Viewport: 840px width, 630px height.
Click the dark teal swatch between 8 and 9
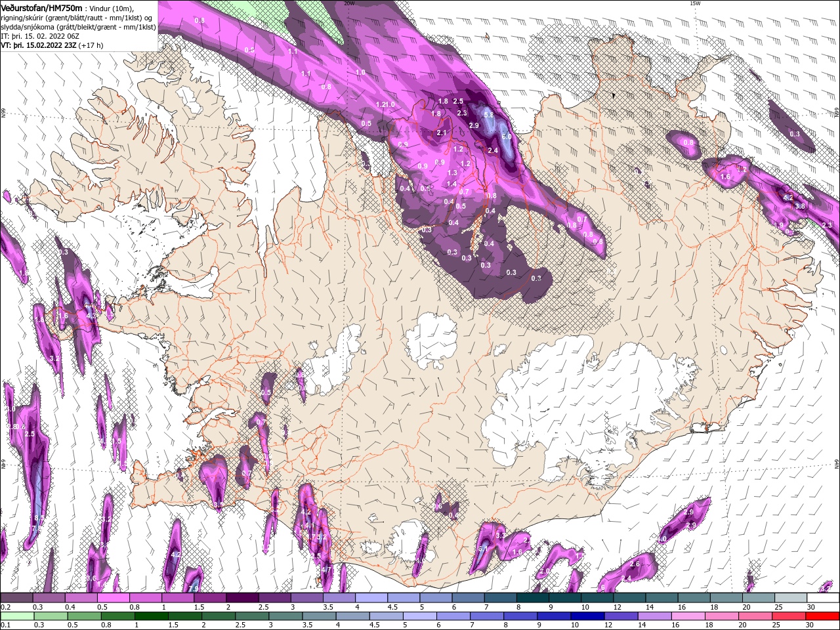coord(533,598)
